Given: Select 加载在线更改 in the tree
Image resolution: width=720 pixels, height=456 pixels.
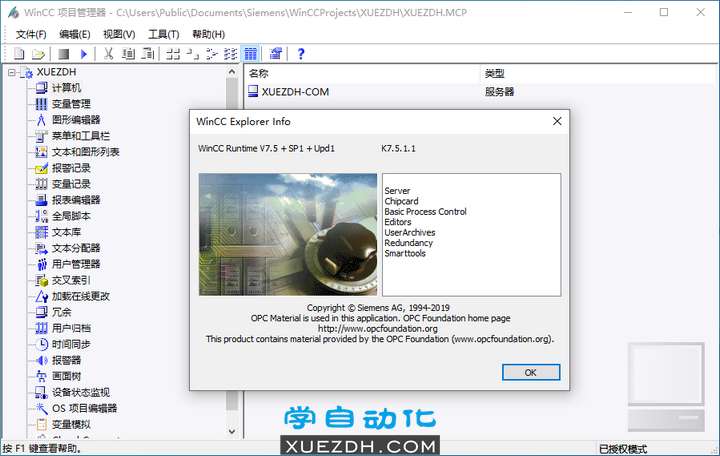Looking at the screenshot, I should click(80, 296).
